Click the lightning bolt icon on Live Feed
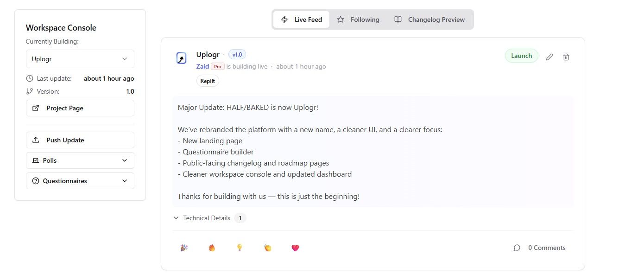The image size is (644, 274). point(285,19)
